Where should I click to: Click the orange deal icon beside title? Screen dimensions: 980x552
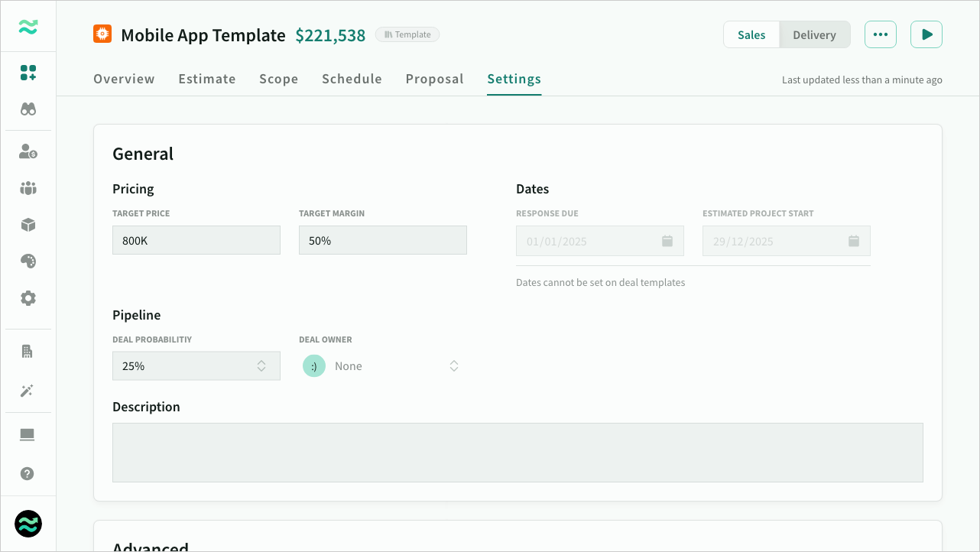coord(102,34)
